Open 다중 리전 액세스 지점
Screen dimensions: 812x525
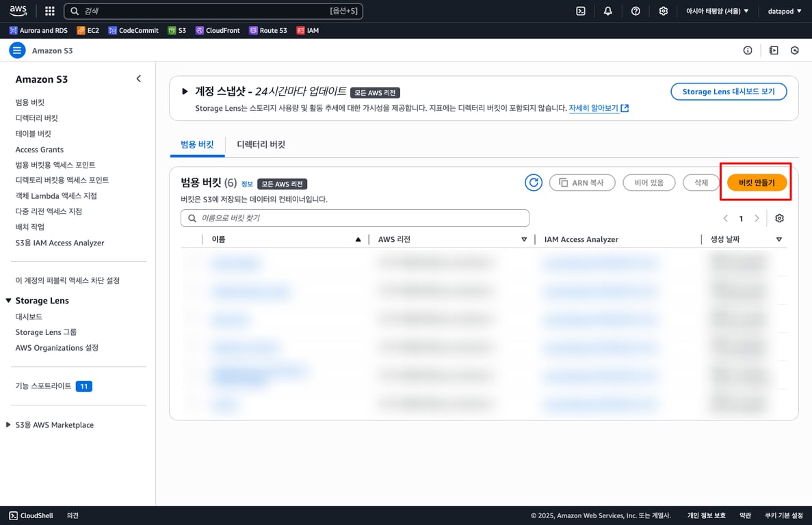pyautogui.click(x=49, y=211)
